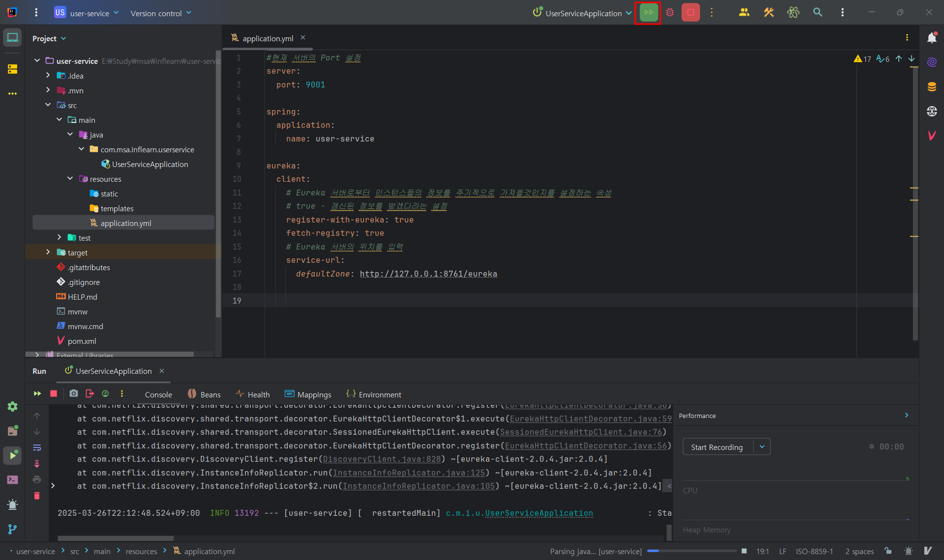Screen dimensions: 944x560
Task: Open the InstanceInfoReplicator.java:125 link
Action: point(409,473)
